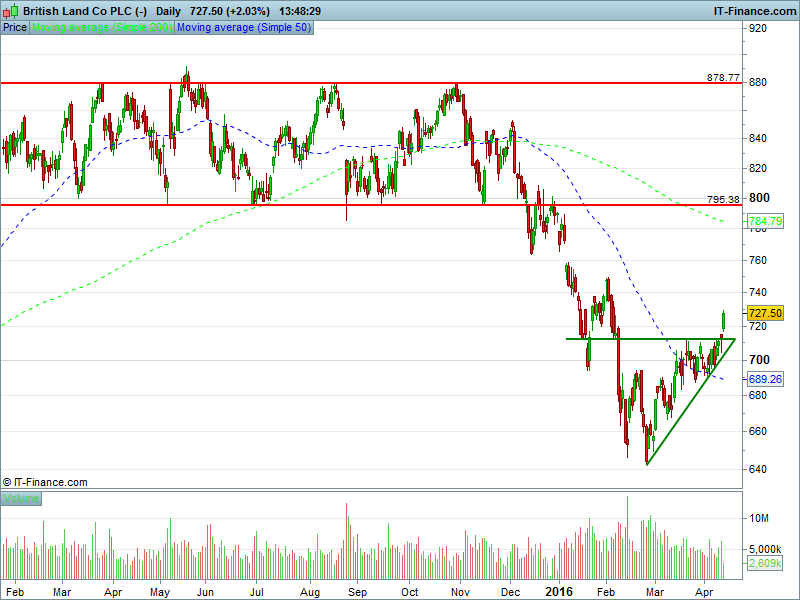The image size is (800, 600).
Task: Click the © IT-Finance.com copyright link
Action: (x=46, y=482)
